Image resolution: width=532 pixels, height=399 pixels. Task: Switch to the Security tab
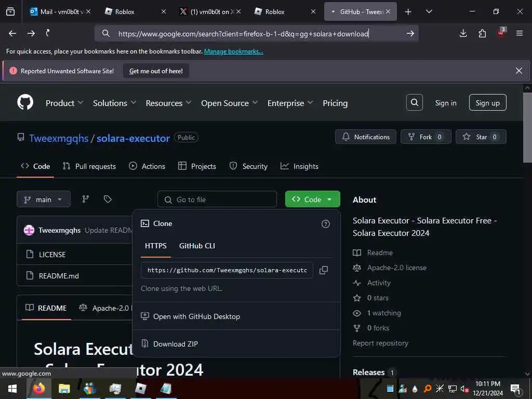click(x=248, y=166)
